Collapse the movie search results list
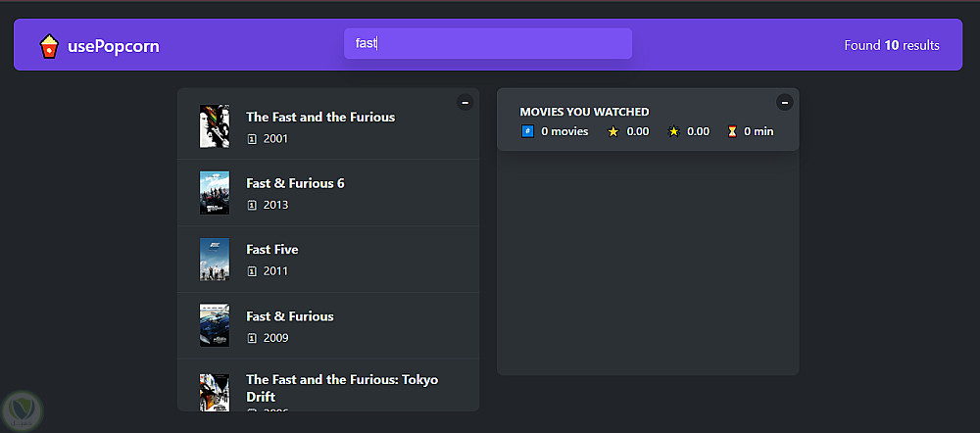 tap(465, 102)
